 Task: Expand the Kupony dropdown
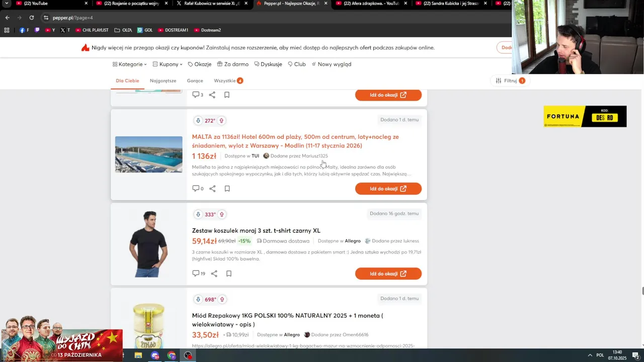pyautogui.click(x=168, y=64)
